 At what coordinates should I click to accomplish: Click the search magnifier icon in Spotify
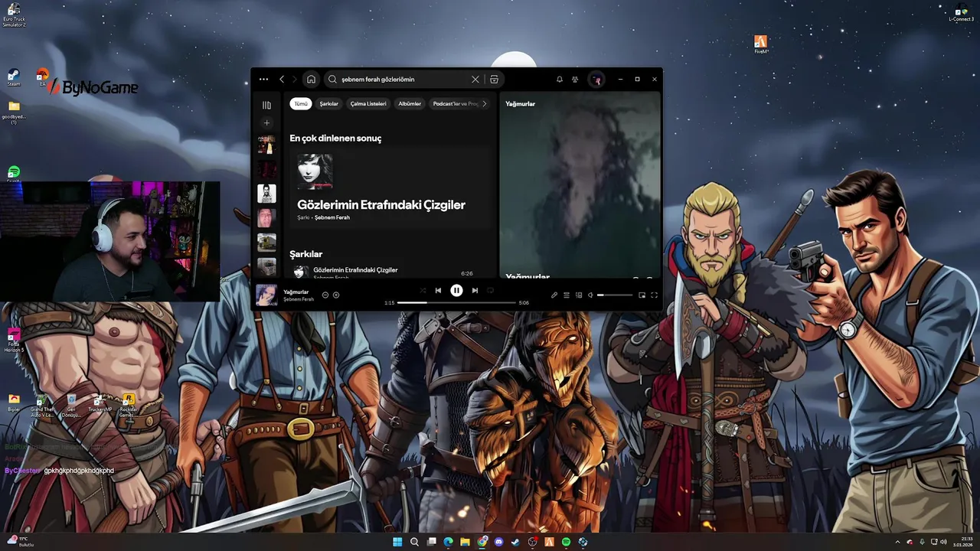click(x=332, y=79)
